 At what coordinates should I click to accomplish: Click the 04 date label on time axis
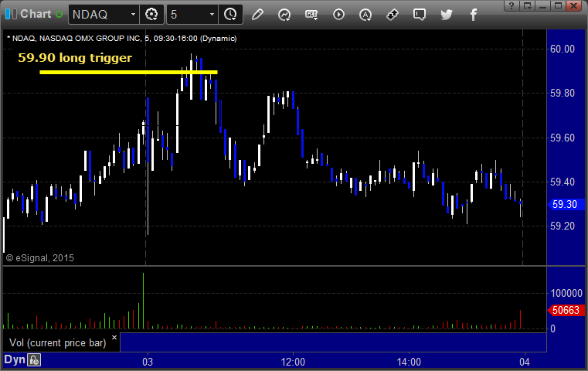pyautogui.click(x=524, y=362)
